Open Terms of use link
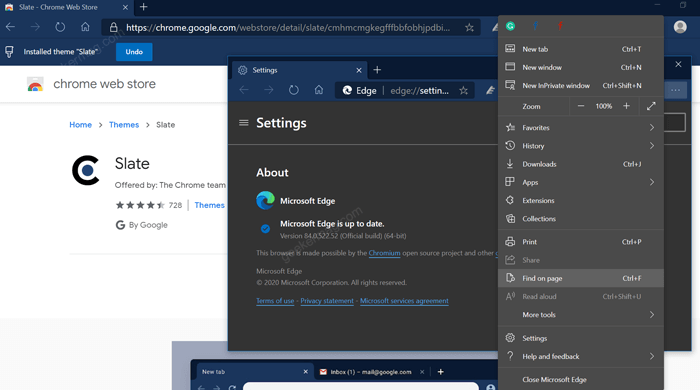This screenshot has height=390, width=700. (275, 301)
